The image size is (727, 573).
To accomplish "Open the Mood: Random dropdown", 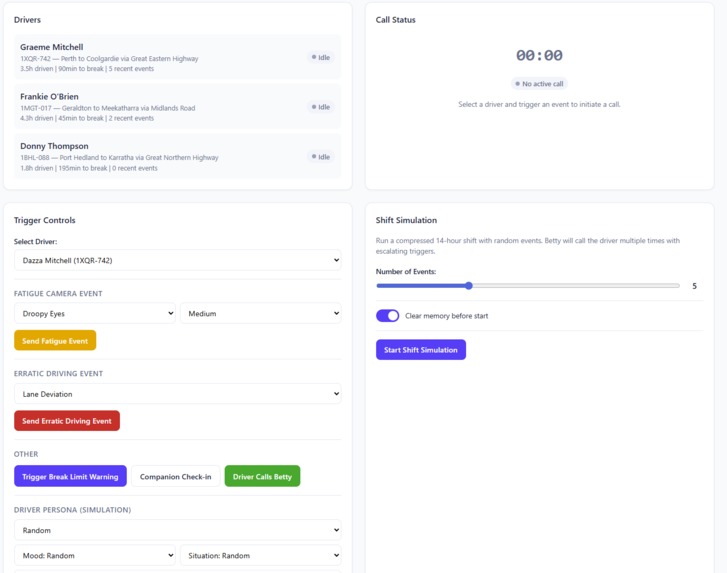I will point(95,555).
